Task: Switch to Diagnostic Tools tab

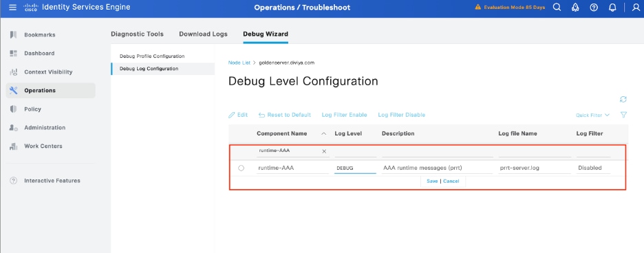Action: tap(137, 34)
